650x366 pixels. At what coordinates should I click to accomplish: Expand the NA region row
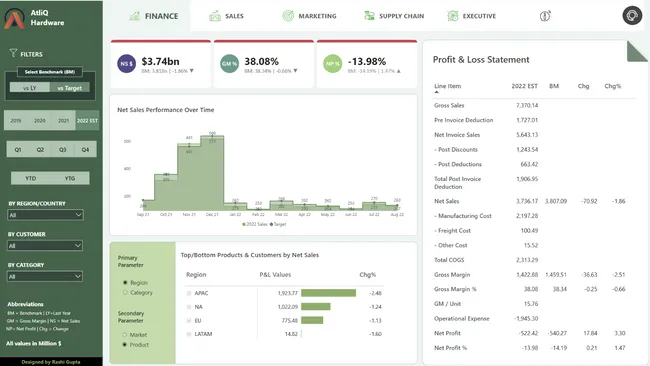tap(189, 307)
